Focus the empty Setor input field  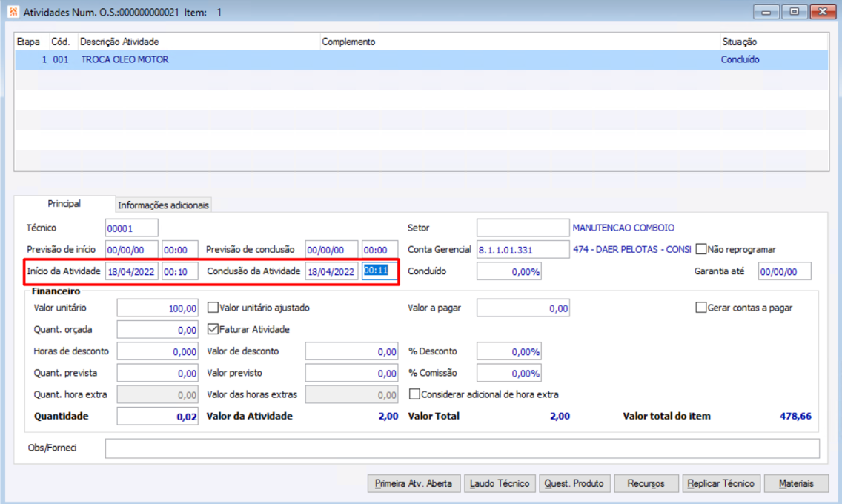click(x=523, y=228)
